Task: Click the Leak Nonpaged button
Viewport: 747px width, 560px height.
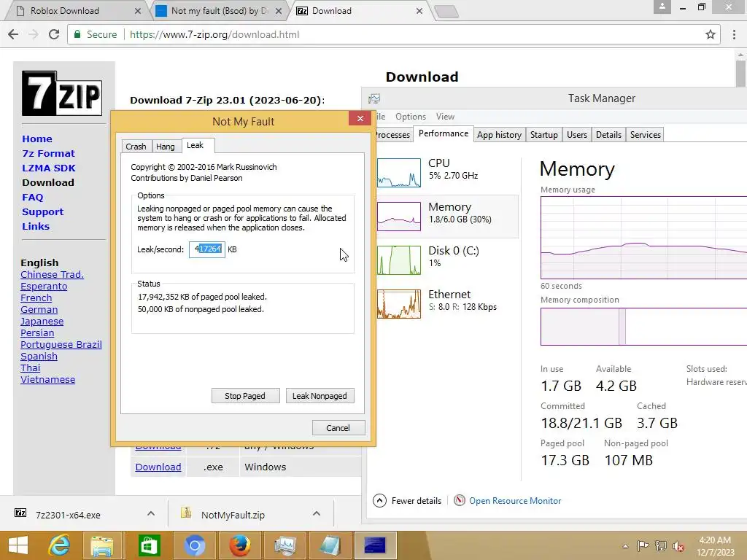Action: pyautogui.click(x=320, y=396)
